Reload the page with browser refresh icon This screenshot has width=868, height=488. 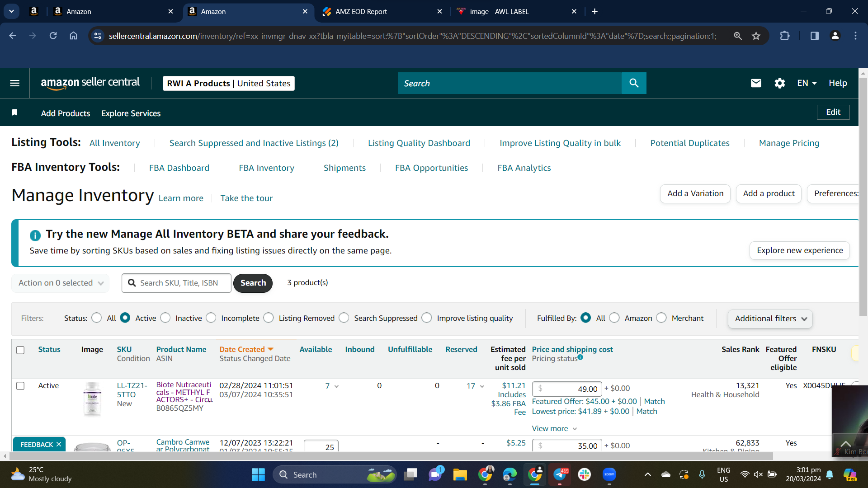[53, 36]
